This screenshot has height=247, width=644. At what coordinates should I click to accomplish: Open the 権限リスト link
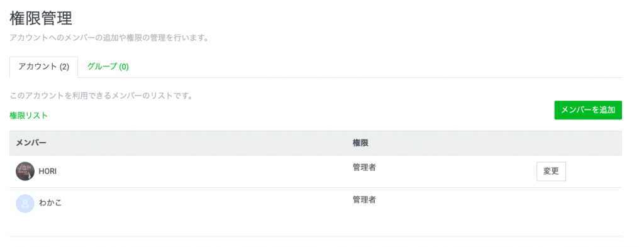pyautogui.click(x=29, y=116)
